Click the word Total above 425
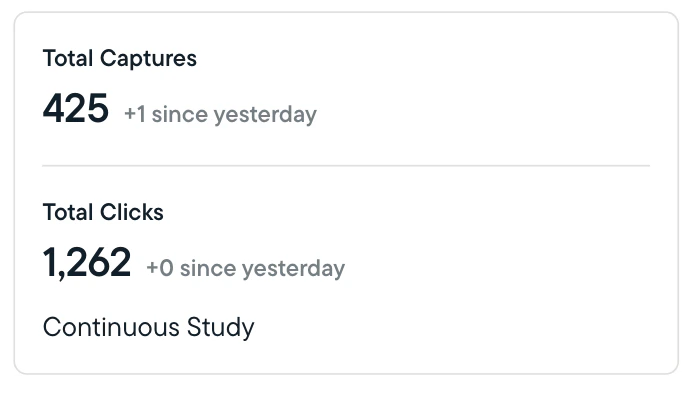696x393 pixels. click(68, 59)
